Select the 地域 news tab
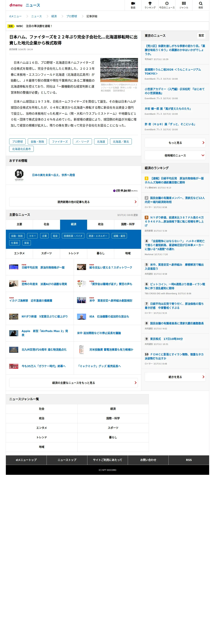 [128, 253]
